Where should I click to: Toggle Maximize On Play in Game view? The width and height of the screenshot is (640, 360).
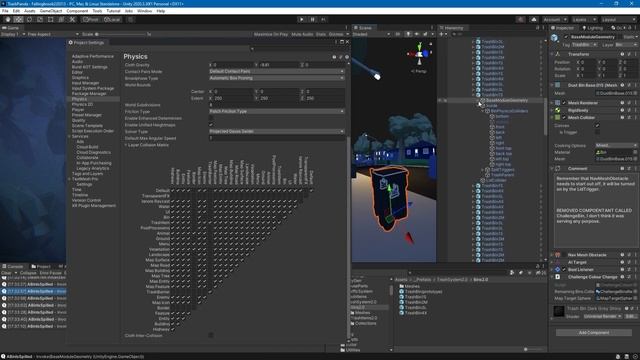(271, 34)
